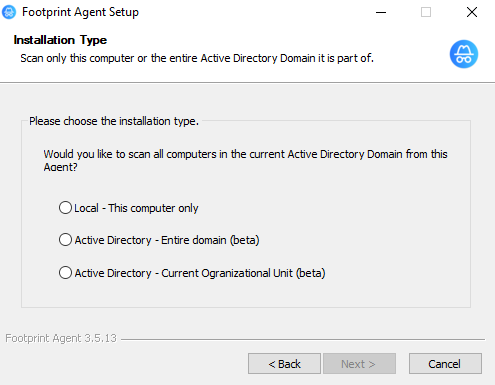Click the small Footprint icon in title bar
The image size is (495, 385).
pos(9,12)
